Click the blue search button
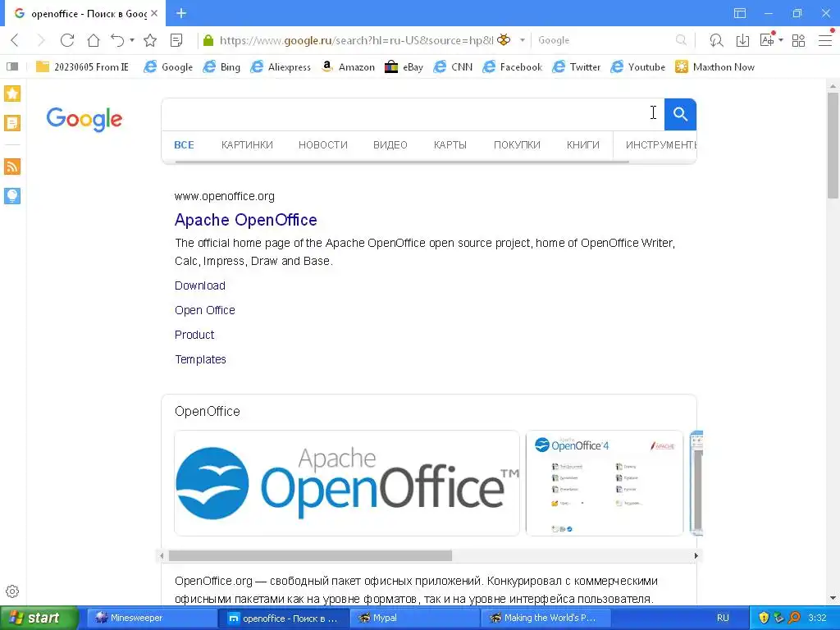Screen dimensions: 840x630 [x=680, y=114]
